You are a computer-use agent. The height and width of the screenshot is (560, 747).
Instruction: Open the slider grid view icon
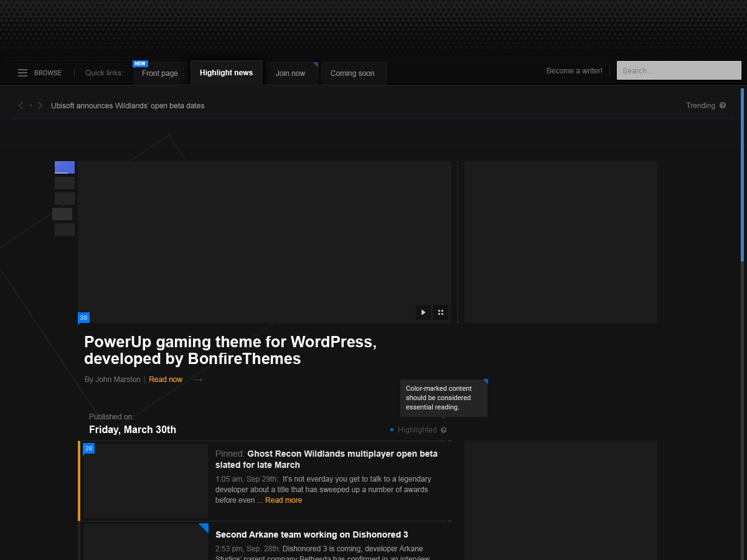pos(441,312)
